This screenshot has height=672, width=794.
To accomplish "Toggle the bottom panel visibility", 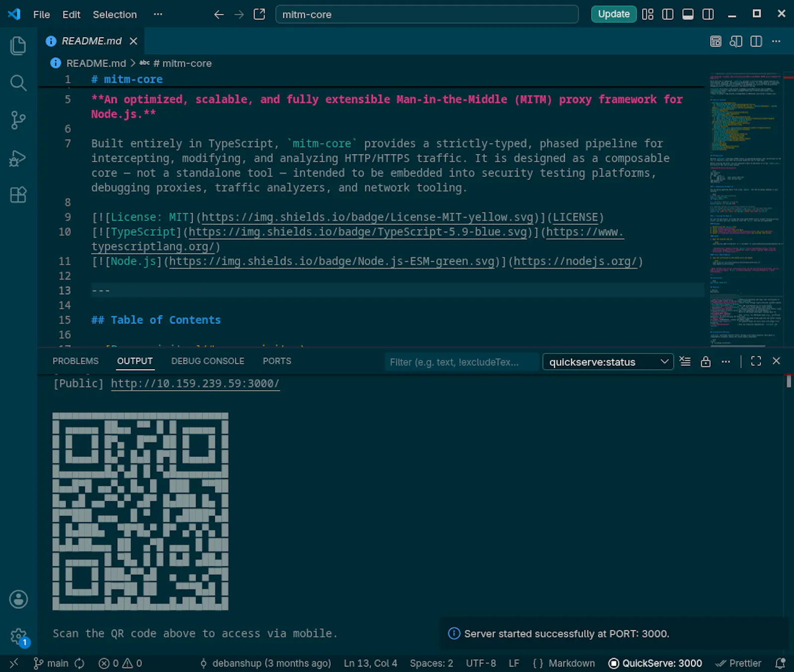I will [688, 14].
